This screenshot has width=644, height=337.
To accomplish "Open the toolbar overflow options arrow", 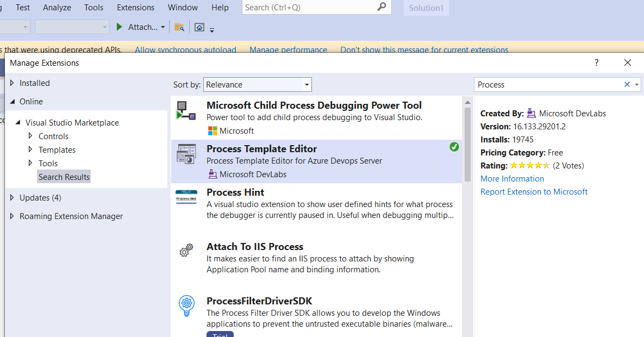I will point(212,29).
